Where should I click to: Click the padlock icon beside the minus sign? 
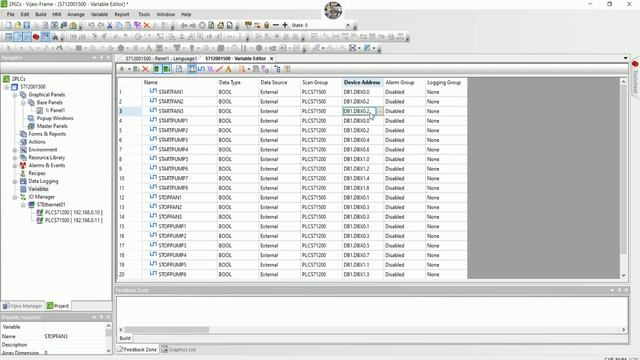[x=267, y=25]
